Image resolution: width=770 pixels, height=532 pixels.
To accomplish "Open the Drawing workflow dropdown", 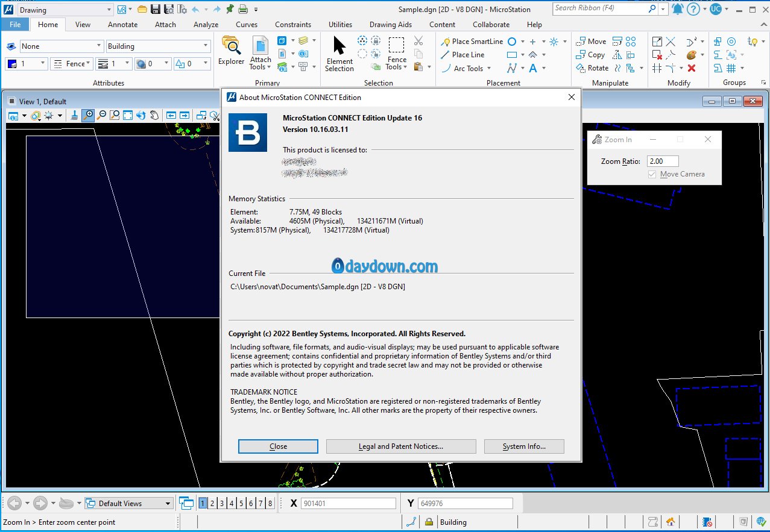I will point(65,10).
